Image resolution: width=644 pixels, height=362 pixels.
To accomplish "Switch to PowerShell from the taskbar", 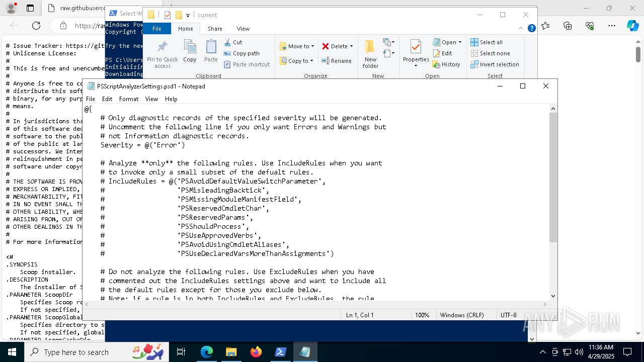I will click(x=281, y=352).
